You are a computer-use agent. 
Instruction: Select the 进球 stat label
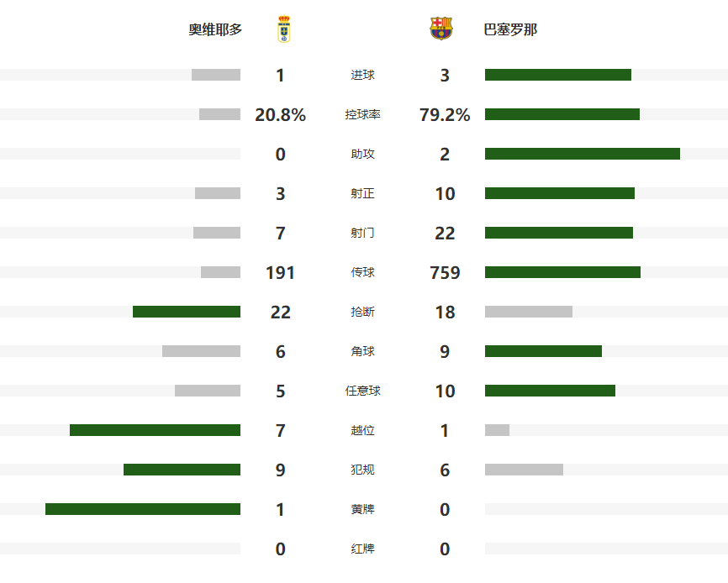[x=362, y=75]
